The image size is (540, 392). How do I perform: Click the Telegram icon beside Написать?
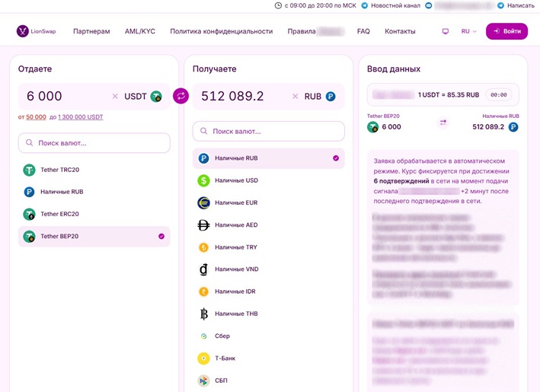pos(500,5)
